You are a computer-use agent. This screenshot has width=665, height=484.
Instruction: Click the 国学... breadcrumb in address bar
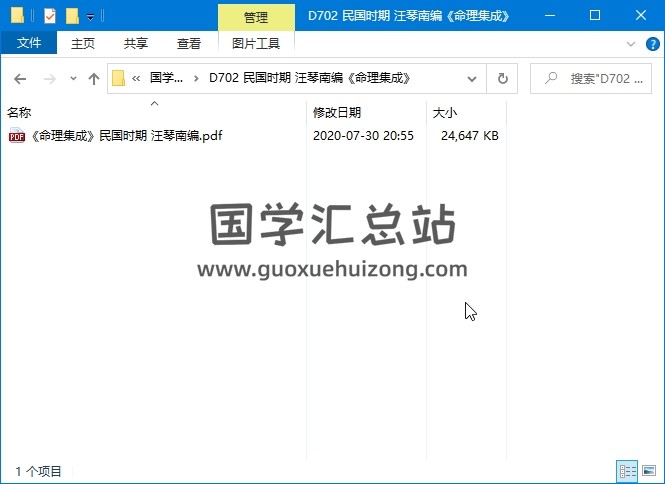click(x=166, y=78)
